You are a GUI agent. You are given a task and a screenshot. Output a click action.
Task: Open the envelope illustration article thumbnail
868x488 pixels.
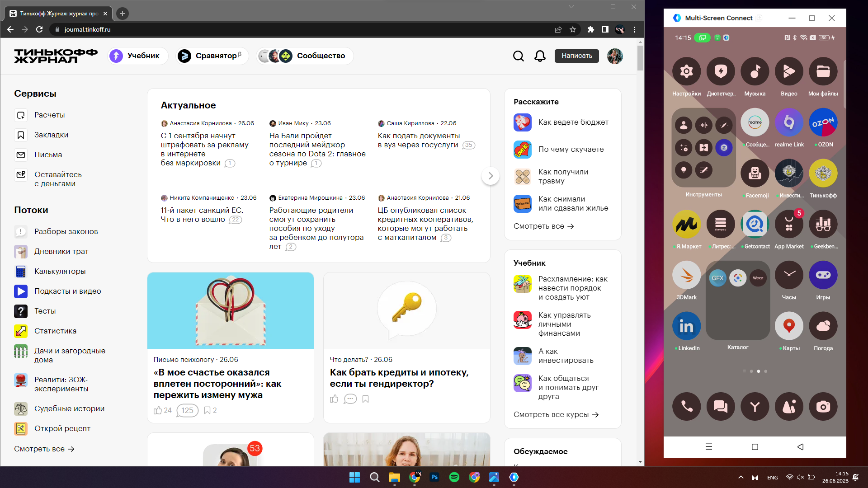click(x=231, y=310)
